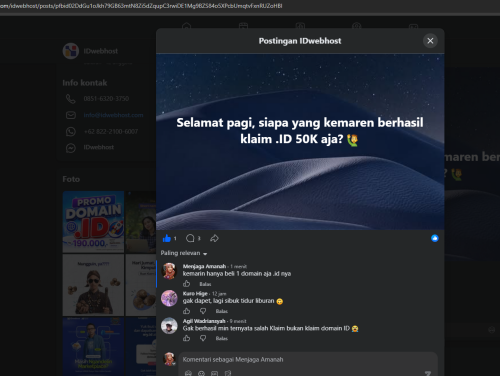The image size is (500, 376).
Task: Click the email envelope icon in Info kontak
Action: (71, 115)
